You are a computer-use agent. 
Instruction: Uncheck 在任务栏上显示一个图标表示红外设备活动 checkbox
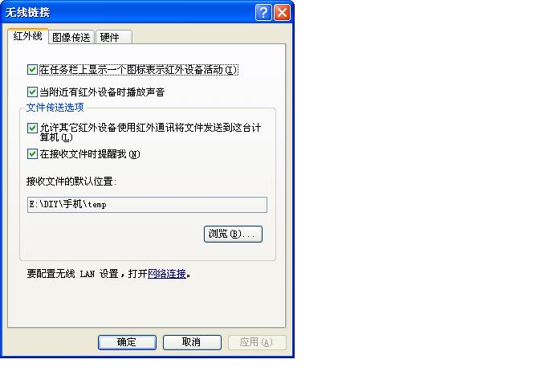point(32,70)
